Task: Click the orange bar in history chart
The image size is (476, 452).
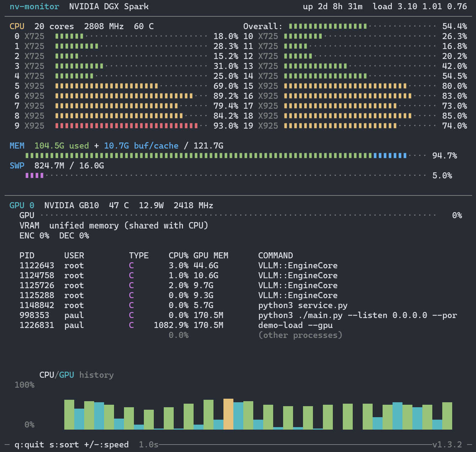Action: (x=228, y=414)
